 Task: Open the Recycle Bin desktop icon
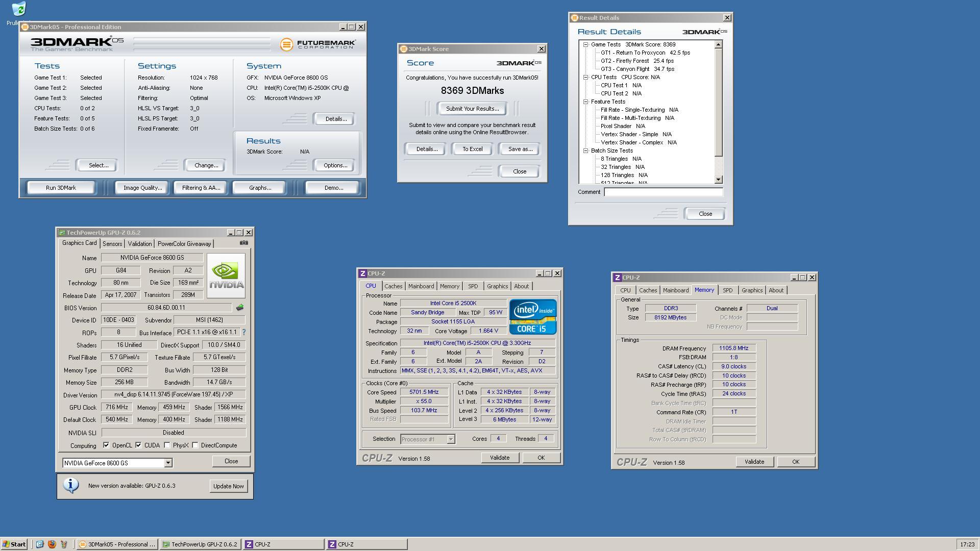click(19, 9)
